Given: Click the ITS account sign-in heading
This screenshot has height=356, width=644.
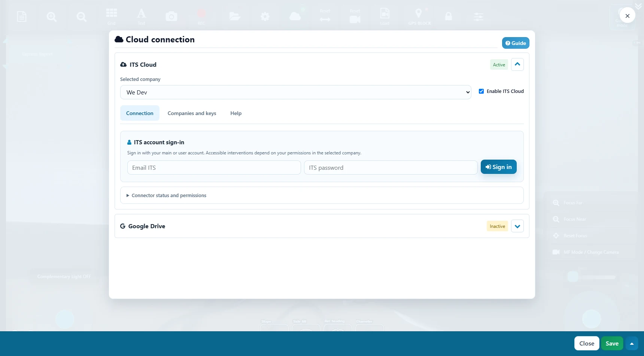Looking at the screenshot, I should 159,142.
